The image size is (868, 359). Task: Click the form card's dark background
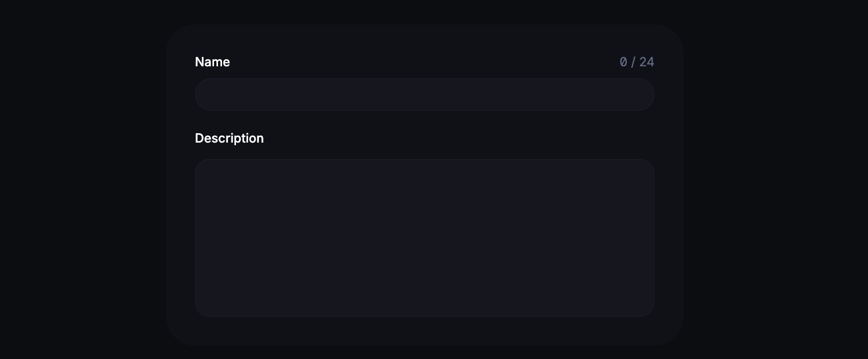pos(425,331)
